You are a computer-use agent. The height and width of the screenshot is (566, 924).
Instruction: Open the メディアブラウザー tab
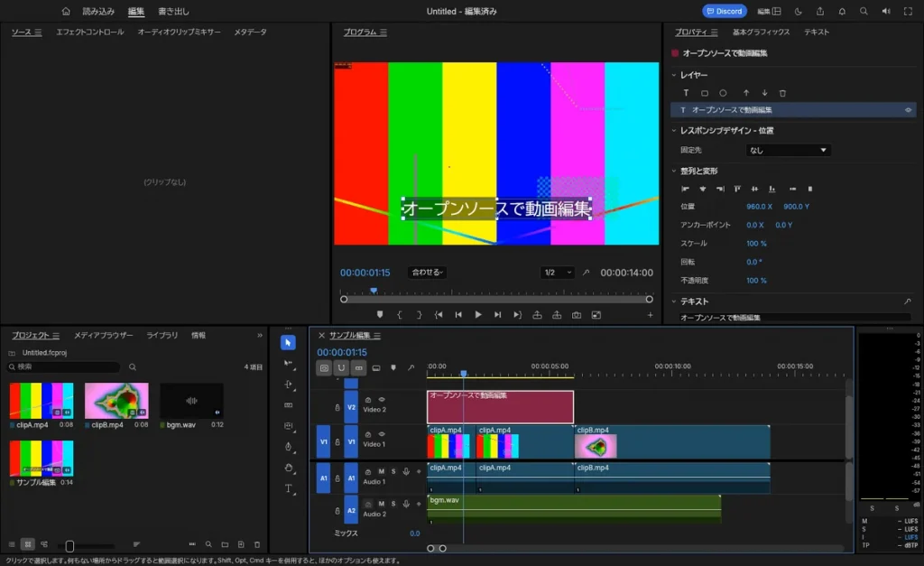(103, 335)
